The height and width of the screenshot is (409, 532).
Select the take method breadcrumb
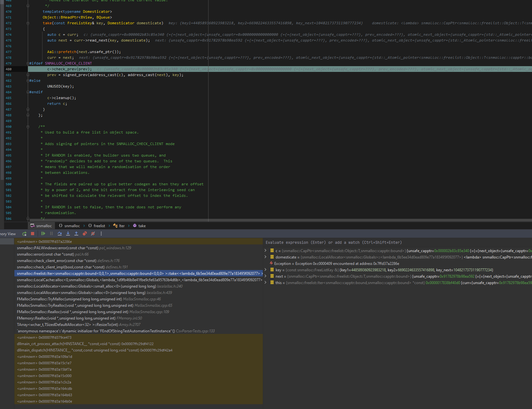click(x=139, y=226)
